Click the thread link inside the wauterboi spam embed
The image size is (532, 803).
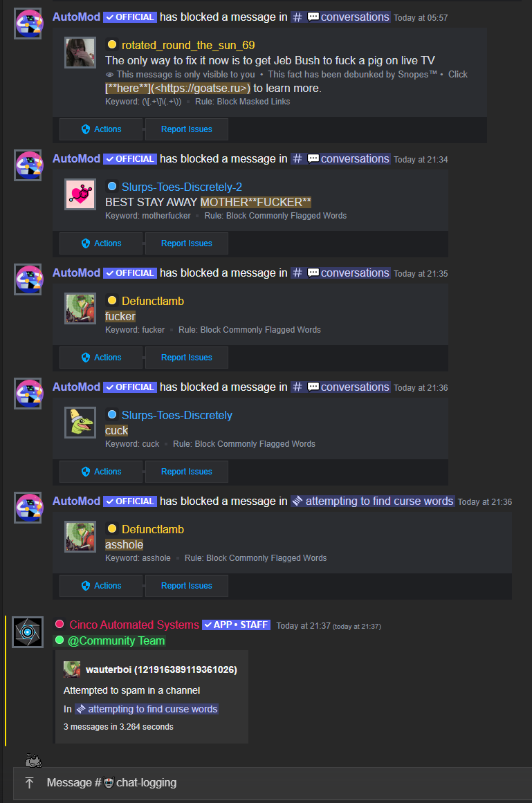click(147, 709)
